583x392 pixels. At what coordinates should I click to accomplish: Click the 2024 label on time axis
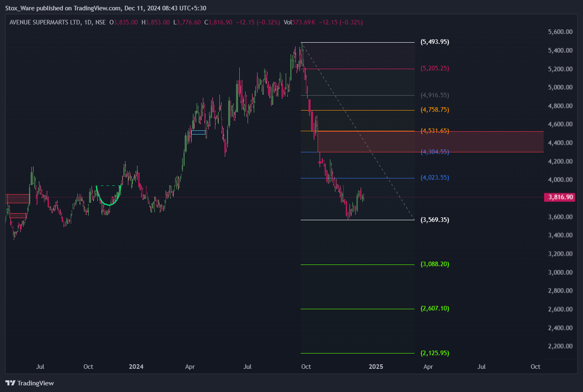(136, 367)
